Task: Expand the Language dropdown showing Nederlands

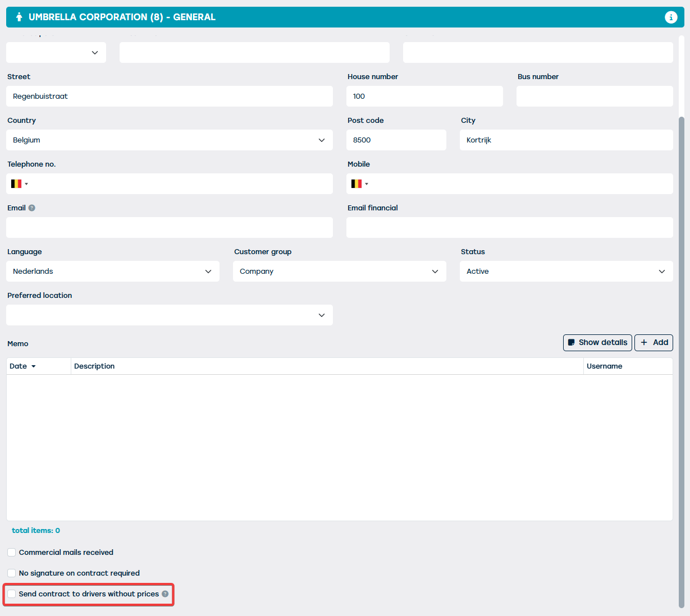Action: [113, 272]
